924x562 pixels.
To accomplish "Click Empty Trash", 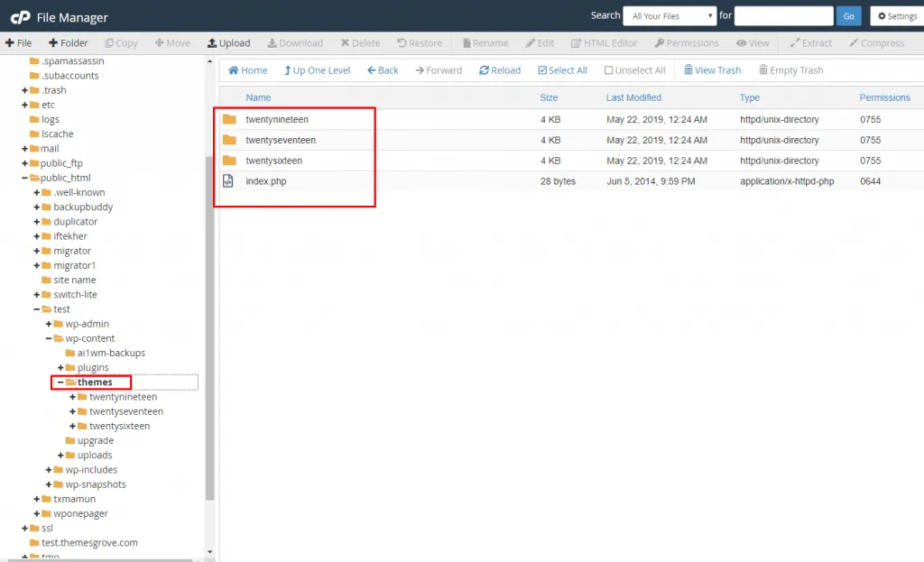I will pyautogui.click(x=790, y=70).
